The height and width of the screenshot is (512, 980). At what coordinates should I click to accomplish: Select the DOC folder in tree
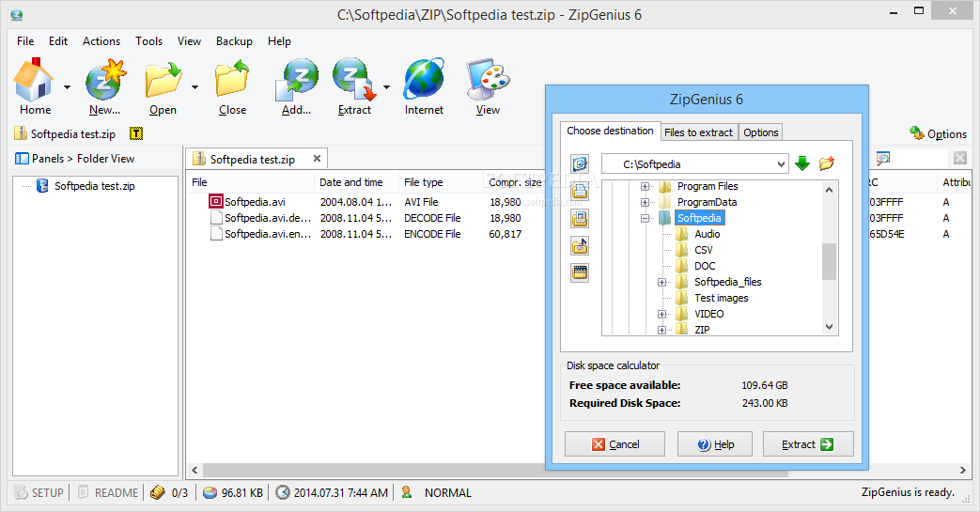coord(705,266)
